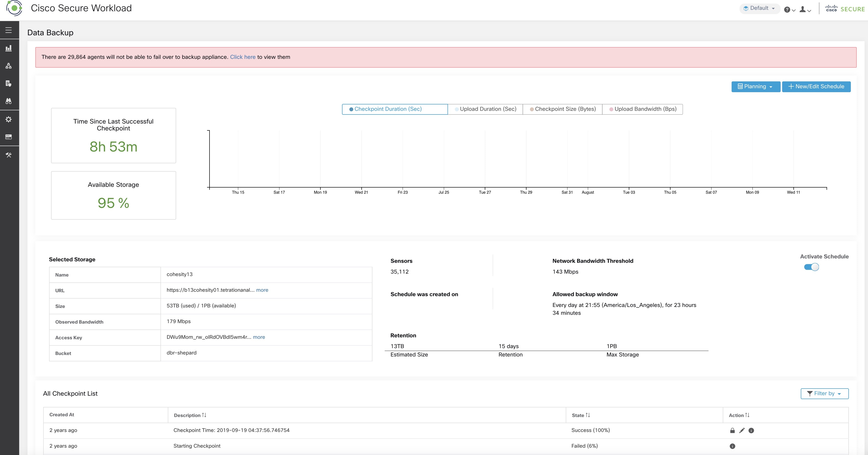Open the hamburger navigation menu
The image size is (868, 455).
[9, 30]
